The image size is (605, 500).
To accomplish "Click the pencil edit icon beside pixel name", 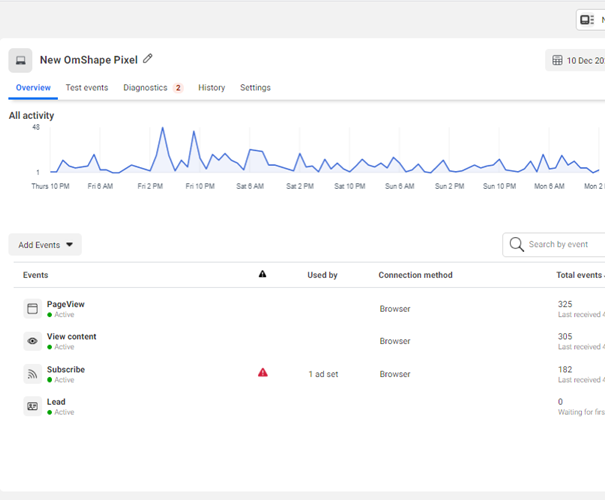I will click(147, 59).
